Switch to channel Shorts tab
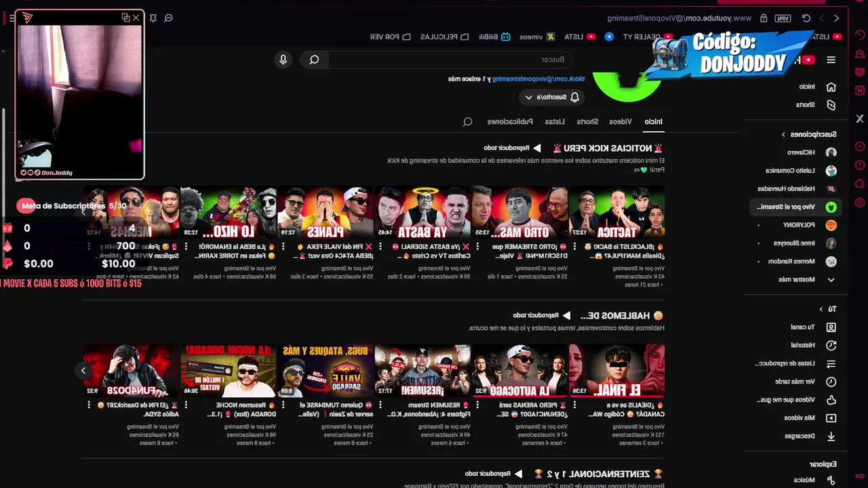Screen dimensions: 868x488 point(587,122)
